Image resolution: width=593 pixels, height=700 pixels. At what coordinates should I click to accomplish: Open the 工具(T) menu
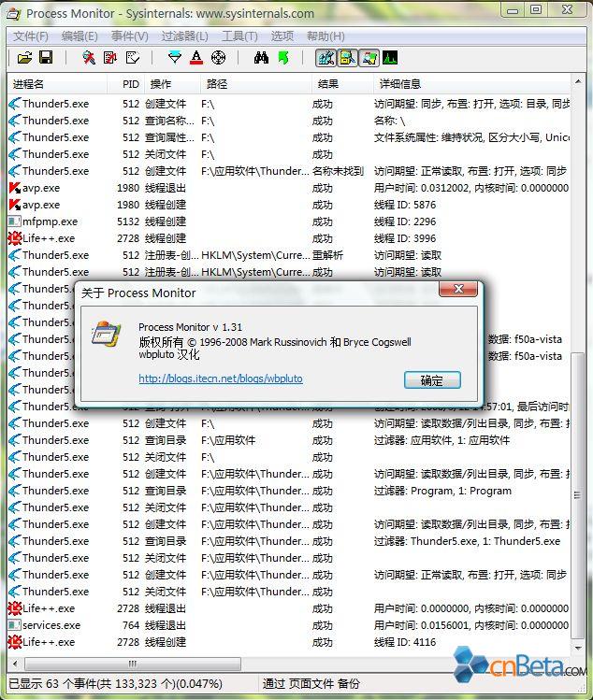[x=239, y=36]
